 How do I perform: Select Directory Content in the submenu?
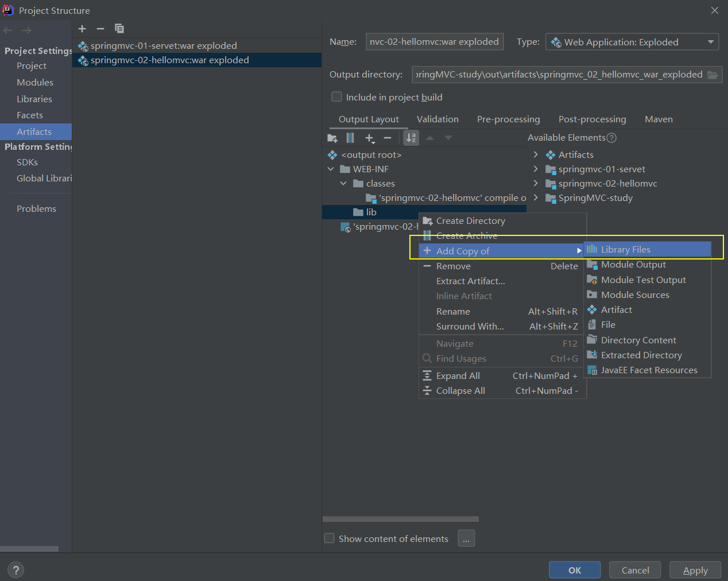[x=648, y=340]
